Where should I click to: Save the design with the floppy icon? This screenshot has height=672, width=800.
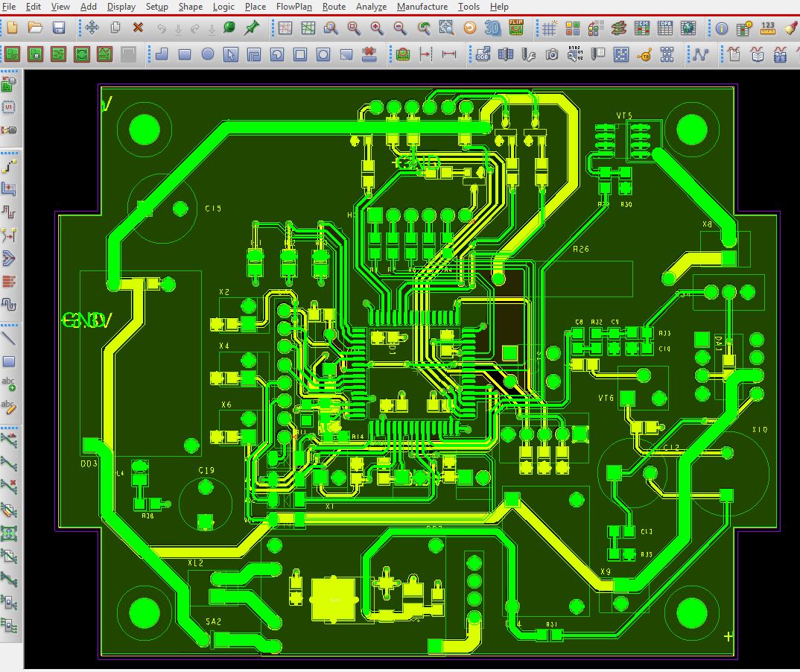pyautogui.click(x=59, y=28)
